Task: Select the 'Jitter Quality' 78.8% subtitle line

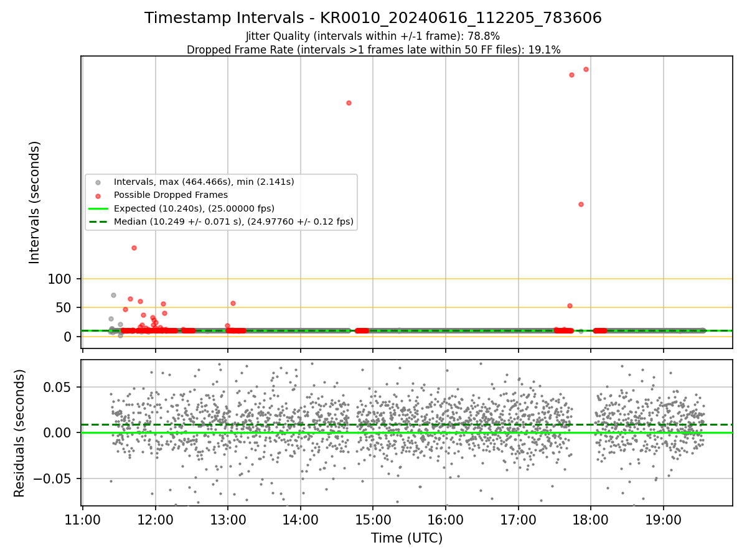Action: coord(373,36)
